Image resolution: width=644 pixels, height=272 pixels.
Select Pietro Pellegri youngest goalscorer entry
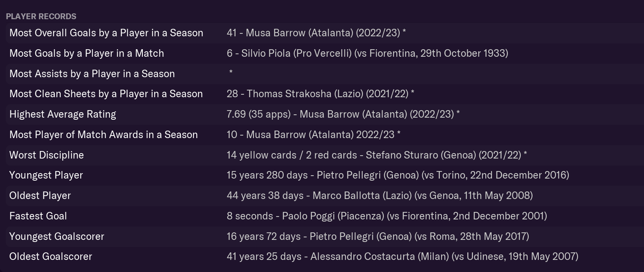pos(378,237)
